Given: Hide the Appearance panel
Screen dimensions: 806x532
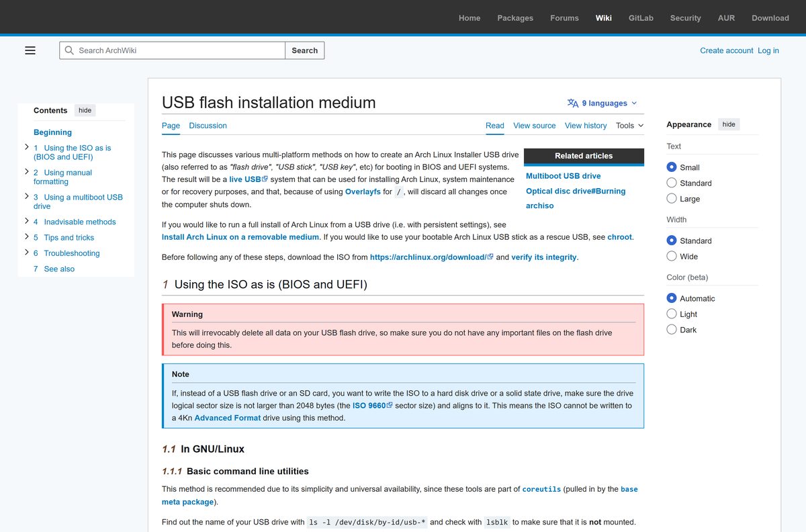Looking at the screenshot, I should [729, 124].
